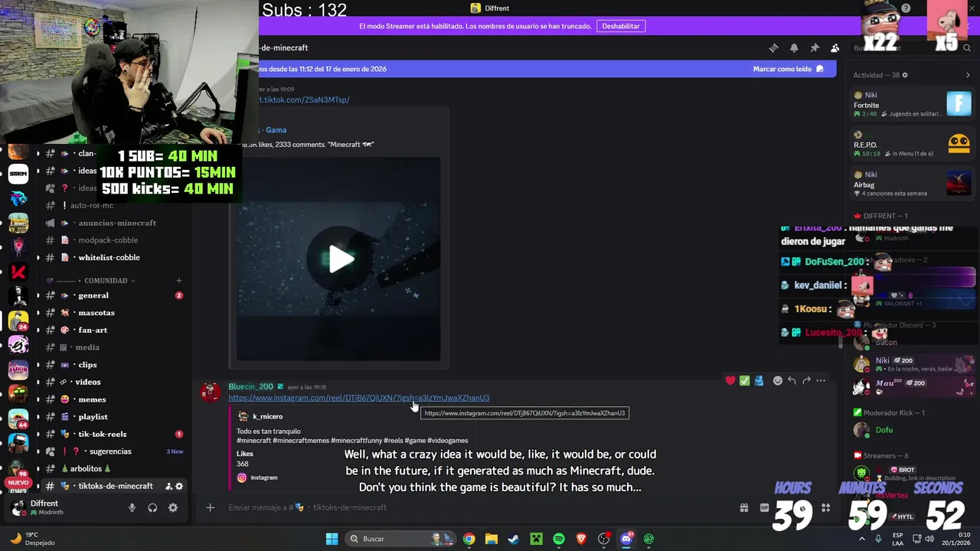
Task: Expand the Actividad panel arrow
Action: coord(968,75)
